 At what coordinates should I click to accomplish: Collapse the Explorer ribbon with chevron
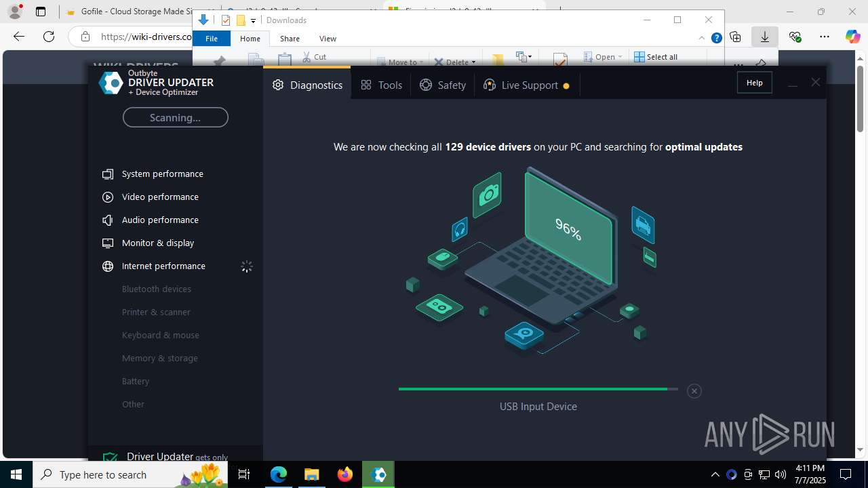pyautogui.click(x=703, y=38)
